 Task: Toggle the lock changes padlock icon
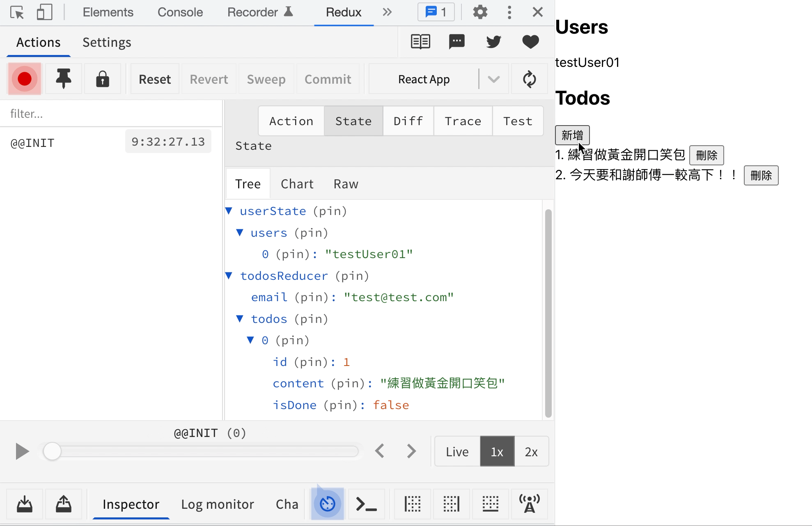tap(103, 79)
